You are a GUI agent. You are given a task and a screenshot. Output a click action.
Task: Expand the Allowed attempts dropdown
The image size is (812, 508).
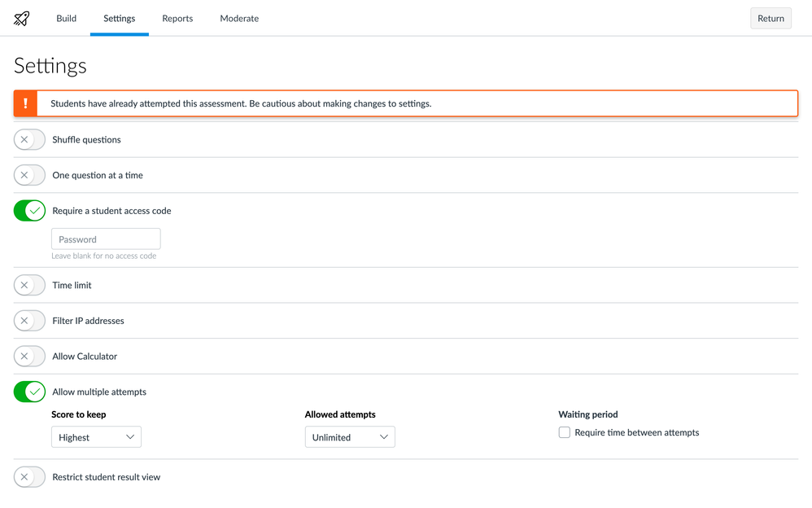(350, 437)
